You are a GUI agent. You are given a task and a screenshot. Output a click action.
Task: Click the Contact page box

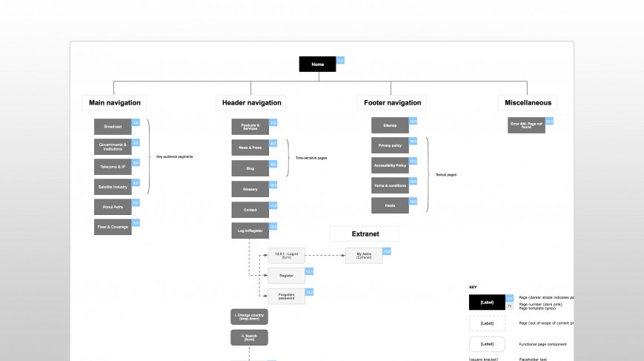tap(250, 210)
